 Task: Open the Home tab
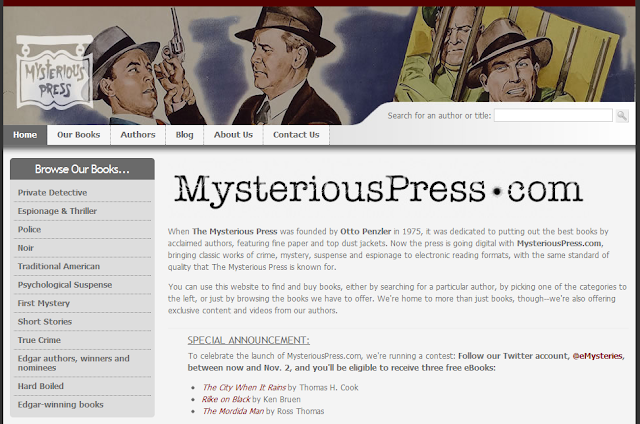pyautogui.click(x=25, y=135)
